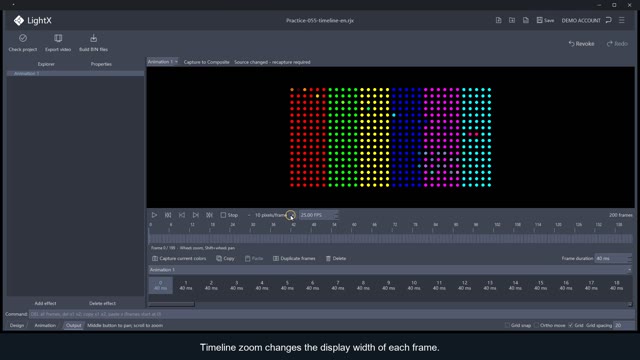Image resolution: width=640 pixels, height=360 pixels.
Task: Select frame 5 in the timeline strip
Action: coord(287,285)
